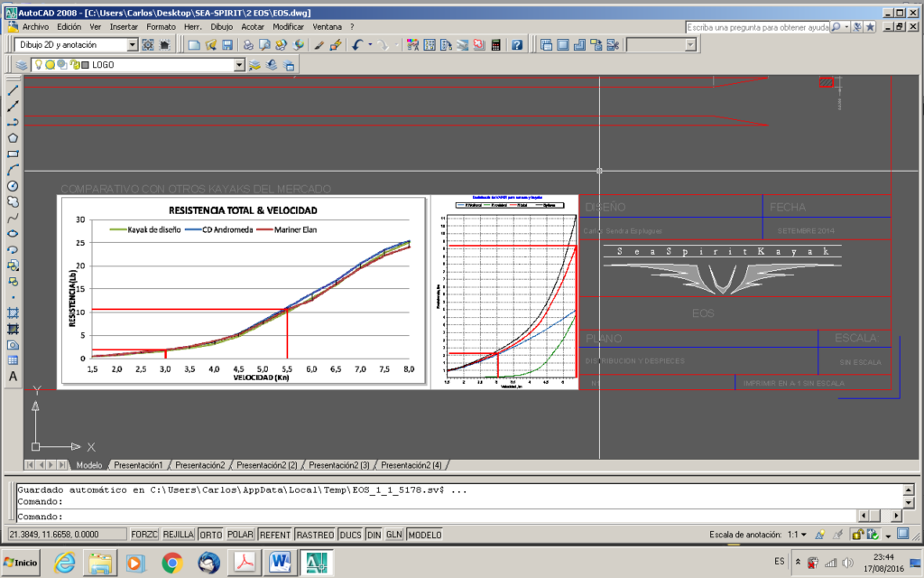Screen dimensions: 924x578
Task: Click the Undo arrow icon
Action: (x=358, y=45)
